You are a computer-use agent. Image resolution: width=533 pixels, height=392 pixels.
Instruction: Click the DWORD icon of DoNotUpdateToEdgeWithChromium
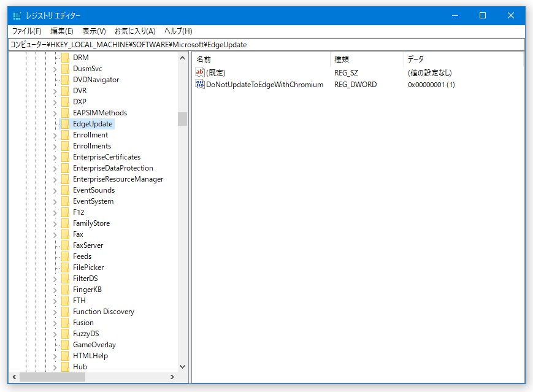click(x=200, y=84)
